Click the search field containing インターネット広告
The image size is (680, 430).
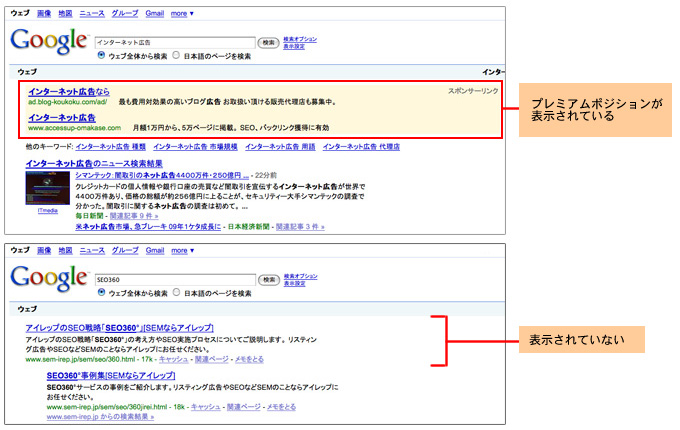pos(175,43)
